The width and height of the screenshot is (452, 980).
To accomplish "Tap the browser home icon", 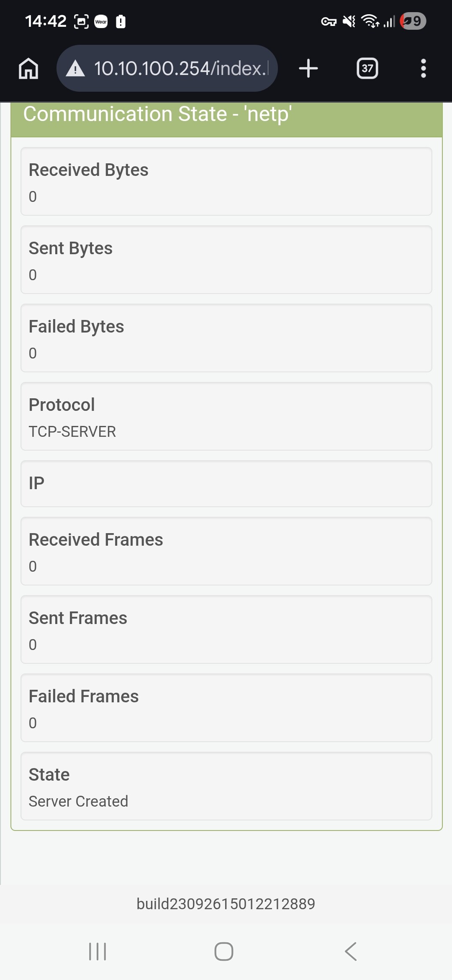I will point(28,68).
